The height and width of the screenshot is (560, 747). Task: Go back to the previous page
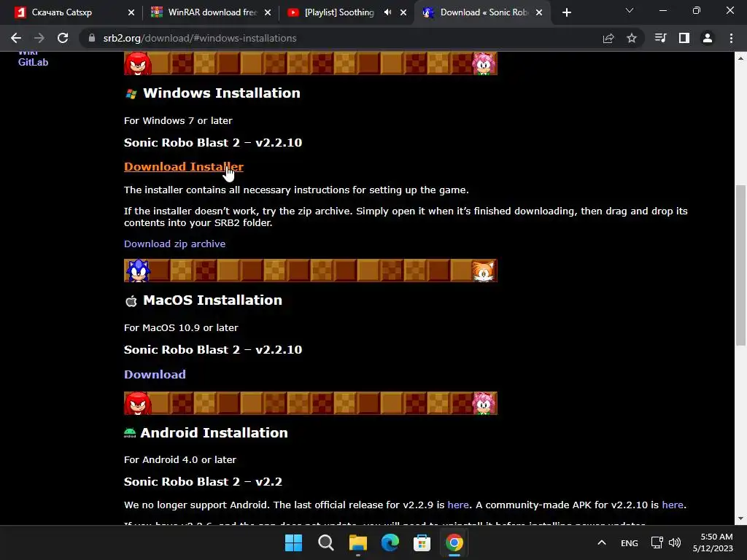tap(16, 38)
